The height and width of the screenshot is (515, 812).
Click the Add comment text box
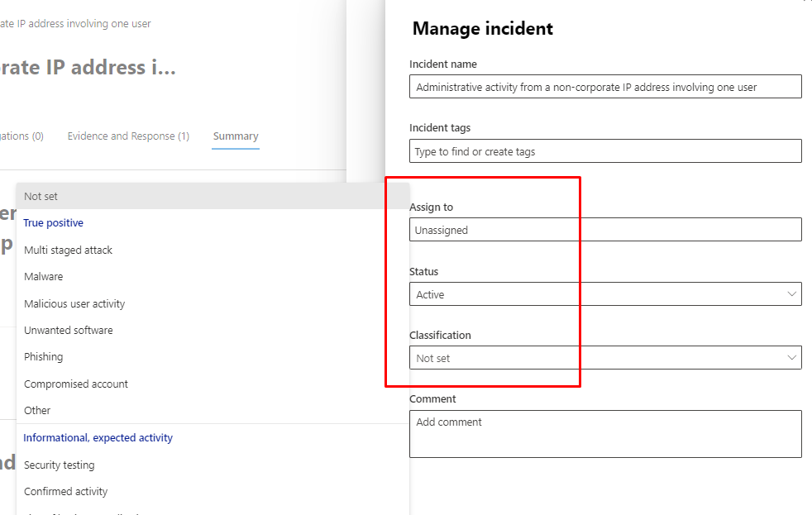click(x=604, y=434)
